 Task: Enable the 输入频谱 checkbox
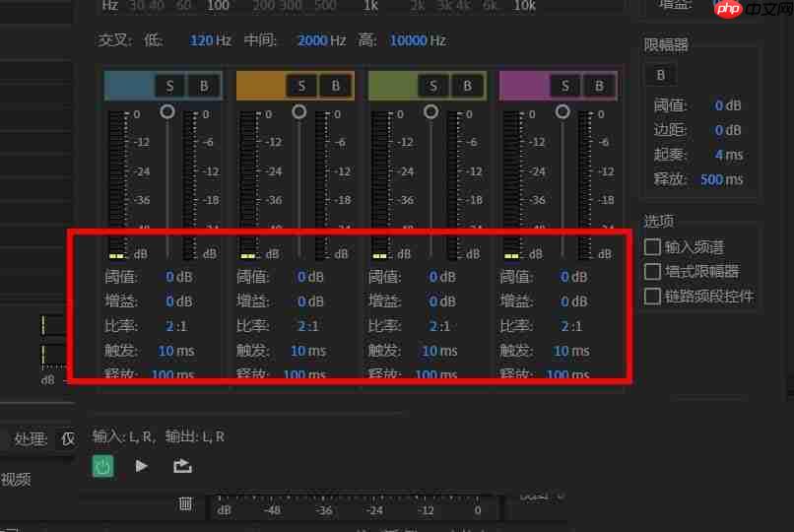652,247
